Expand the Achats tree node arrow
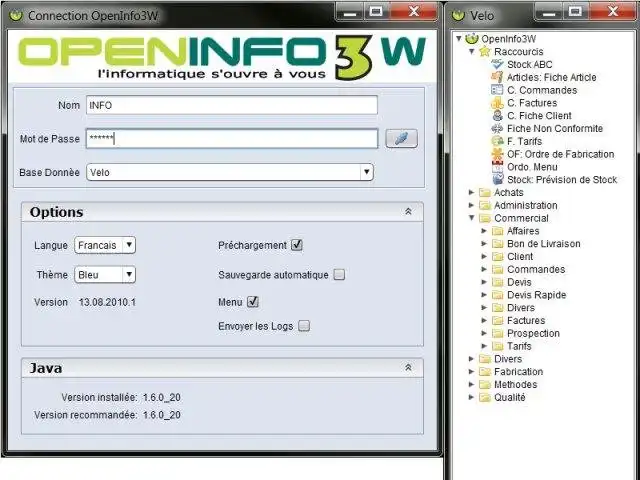This screenshot has height=480, width=640. (471, 192)
